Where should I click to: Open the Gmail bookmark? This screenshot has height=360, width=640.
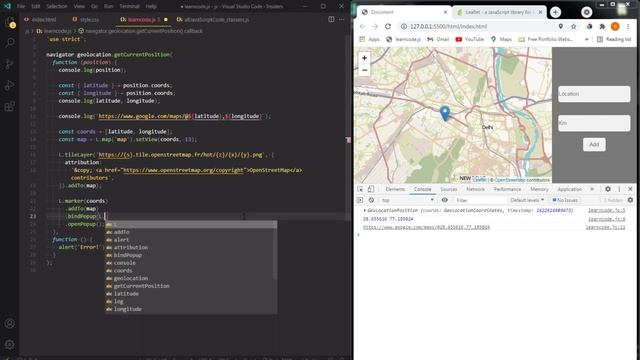click(x=438, y=39)
